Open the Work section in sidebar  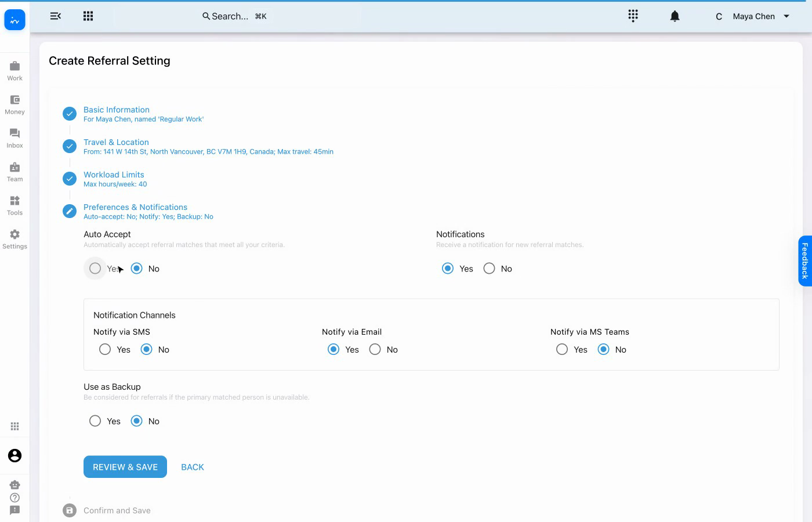pyautogui.click(x=14, y=71)
